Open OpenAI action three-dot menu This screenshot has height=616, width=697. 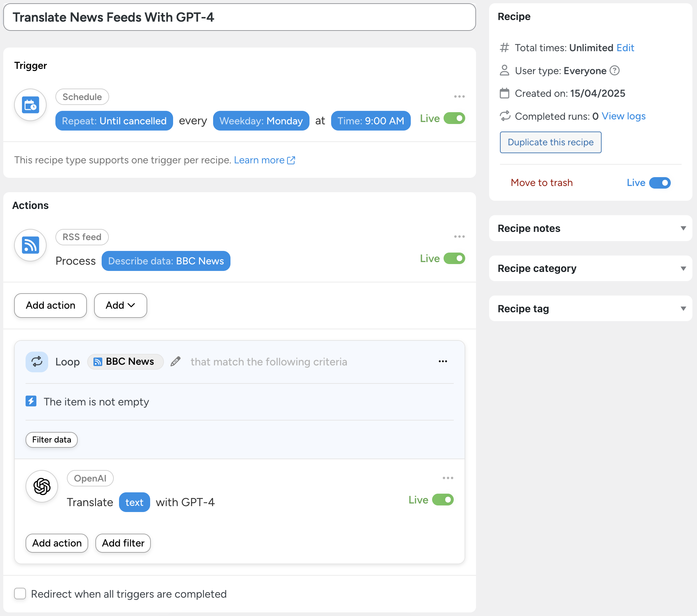[448, 478]
